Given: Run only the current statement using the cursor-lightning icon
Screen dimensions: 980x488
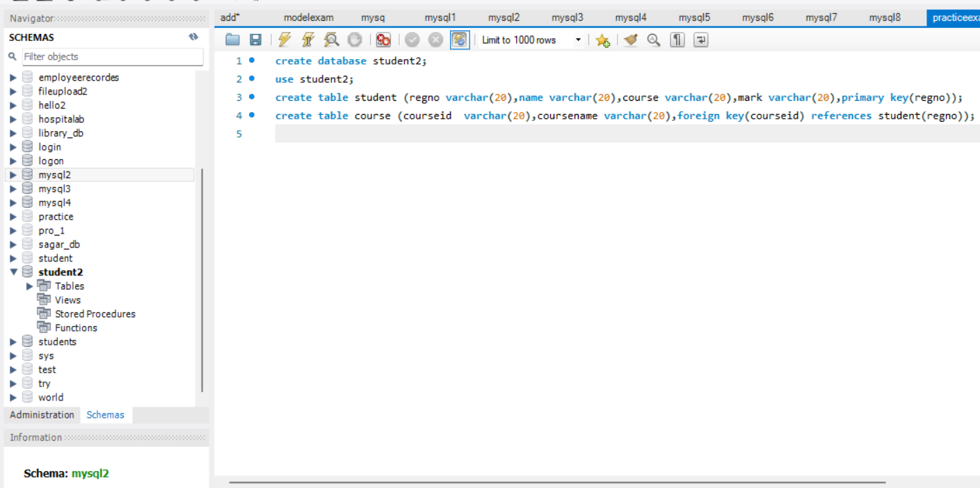Looking at the screenshot, I should pyautogui.click(x=307, y=40).
